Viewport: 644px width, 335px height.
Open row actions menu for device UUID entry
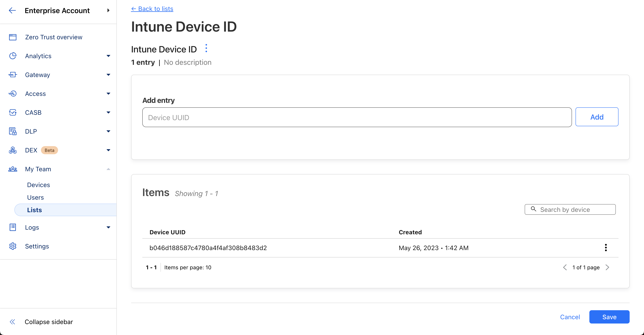coord(606,248)
